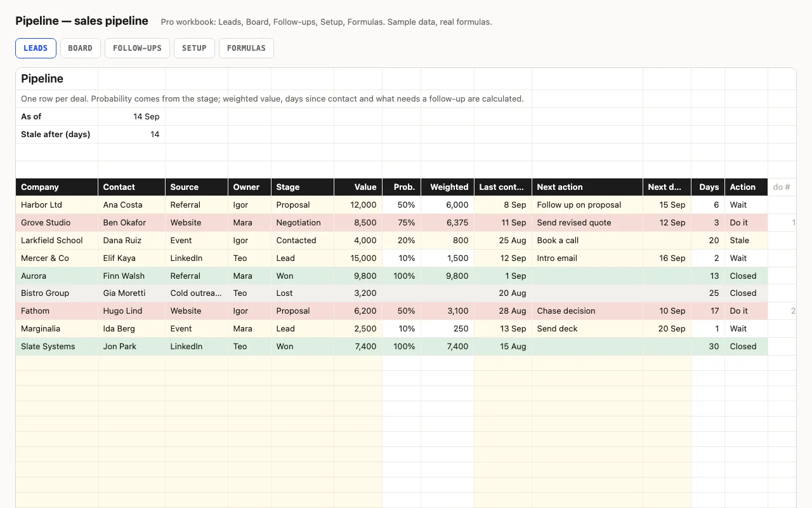Screen dimensions: 812x508
Task: Click contact Elif Kaya
Action: [132, 258]
